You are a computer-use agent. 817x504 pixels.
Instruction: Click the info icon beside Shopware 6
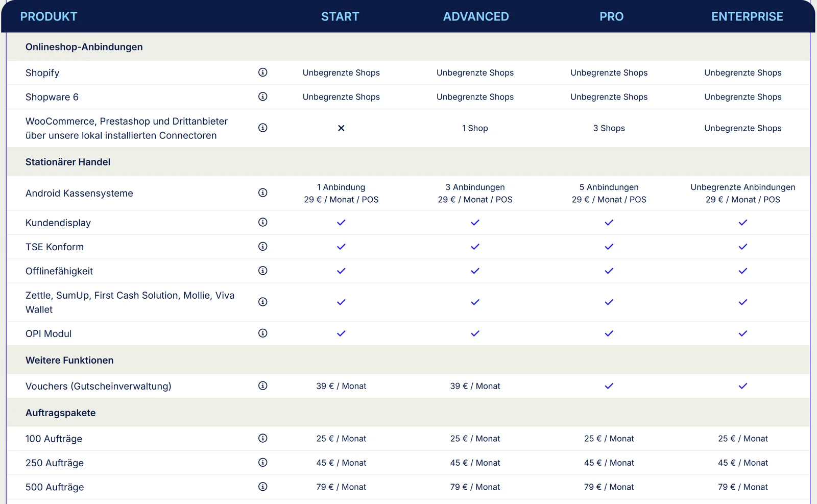pos(263,97)
